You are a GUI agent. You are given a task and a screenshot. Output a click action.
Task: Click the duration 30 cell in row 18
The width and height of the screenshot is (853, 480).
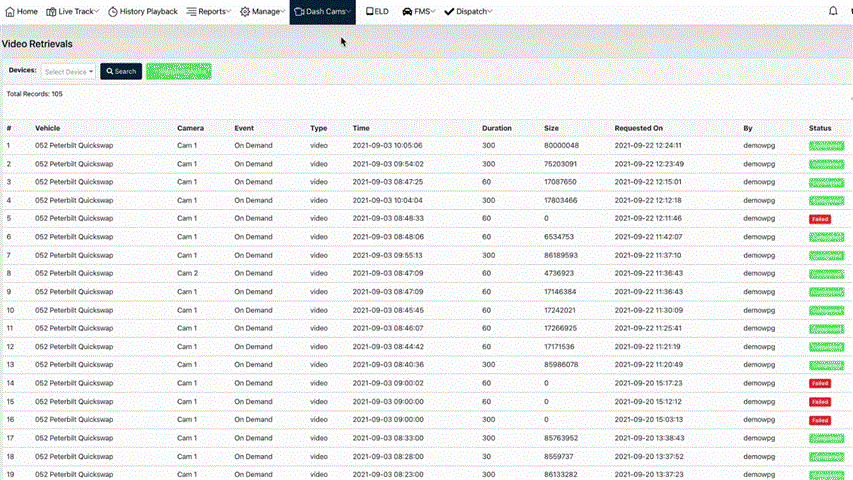coord(486,457)
